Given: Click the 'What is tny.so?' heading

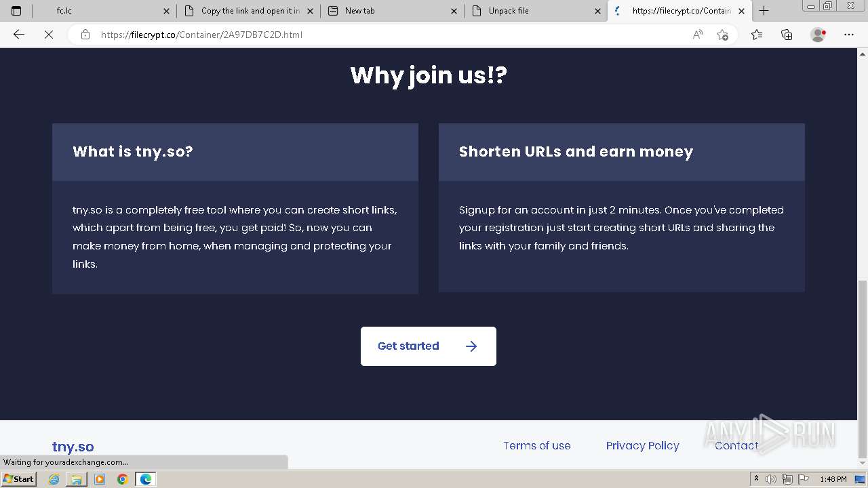Looking at the screenshot, I should (133, 151).
